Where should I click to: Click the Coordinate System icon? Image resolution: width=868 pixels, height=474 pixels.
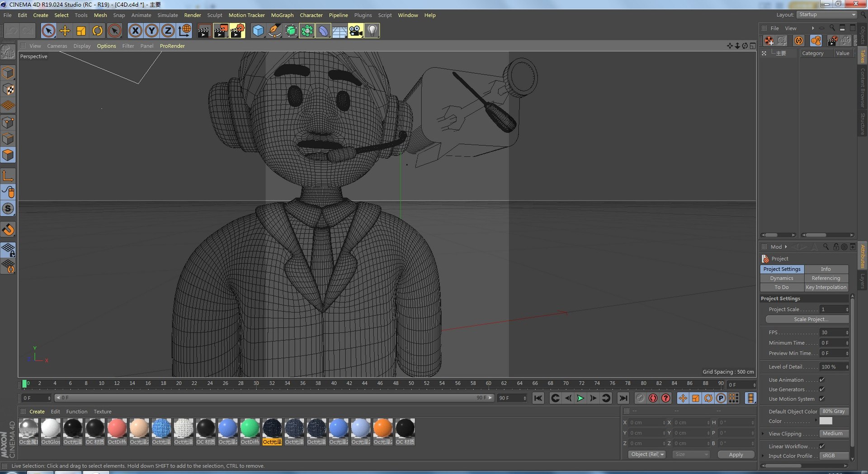click(184, 31)
